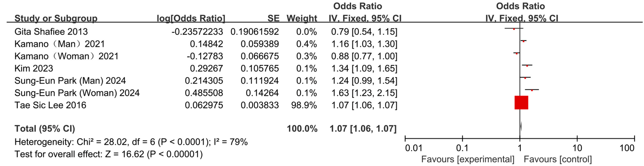
Task: Select the Kamano (Man) 2021 row label
Action: tap(59, 44)
